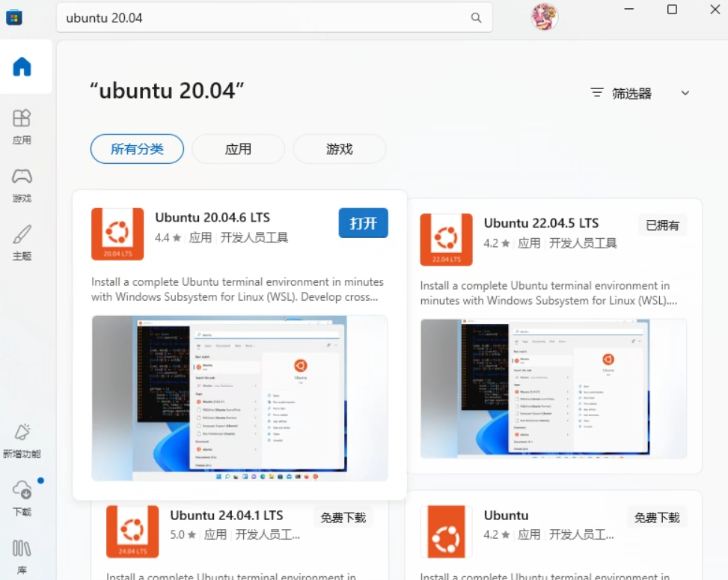The image size is (728, 580).
Task: Click the Ubuntu 20.04.6 LTS screenshot preview
Action: (239, 398)
